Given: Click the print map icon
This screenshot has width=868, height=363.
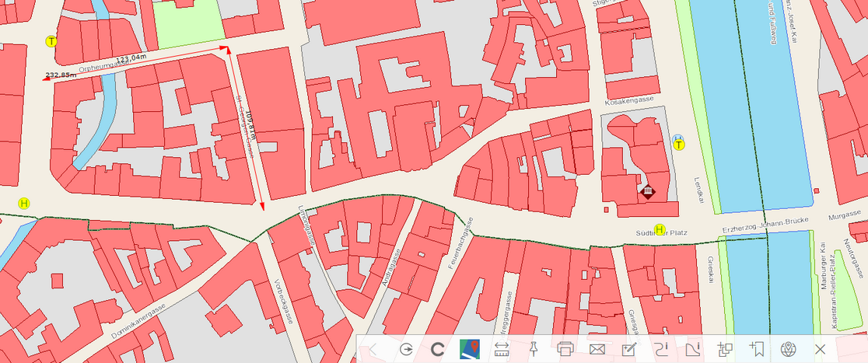Looking at the screenshot, I should point(565,349).
